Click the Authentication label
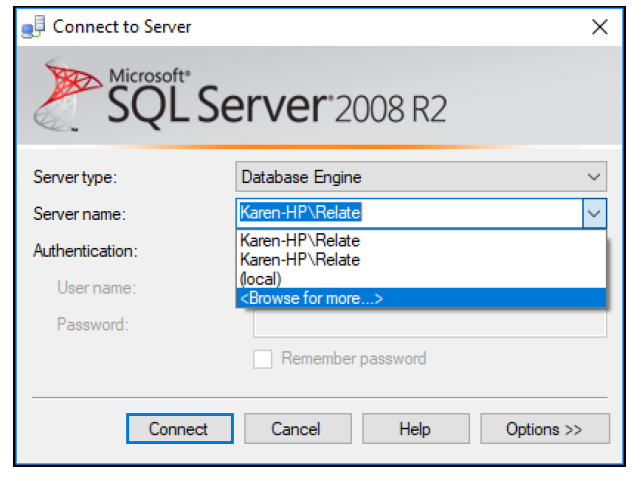 [85, 251]
